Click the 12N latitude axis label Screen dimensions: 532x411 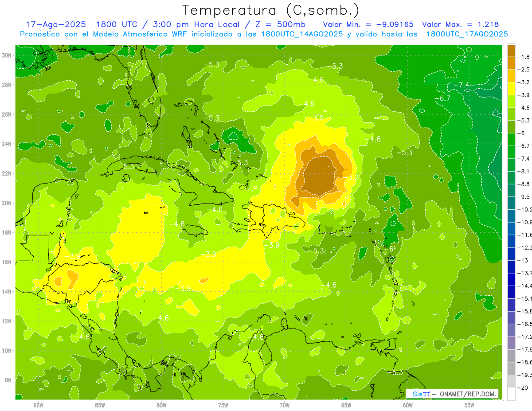(x=7, y=321)
